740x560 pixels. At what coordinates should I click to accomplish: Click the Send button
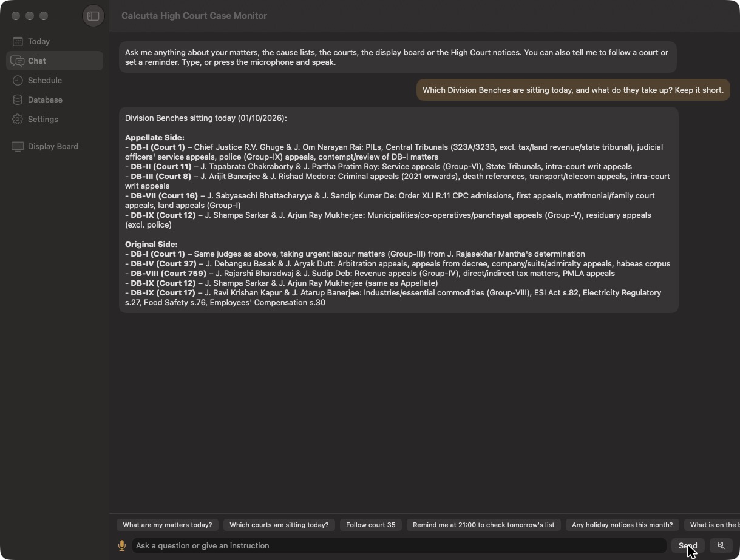click(x=688, y=545)
